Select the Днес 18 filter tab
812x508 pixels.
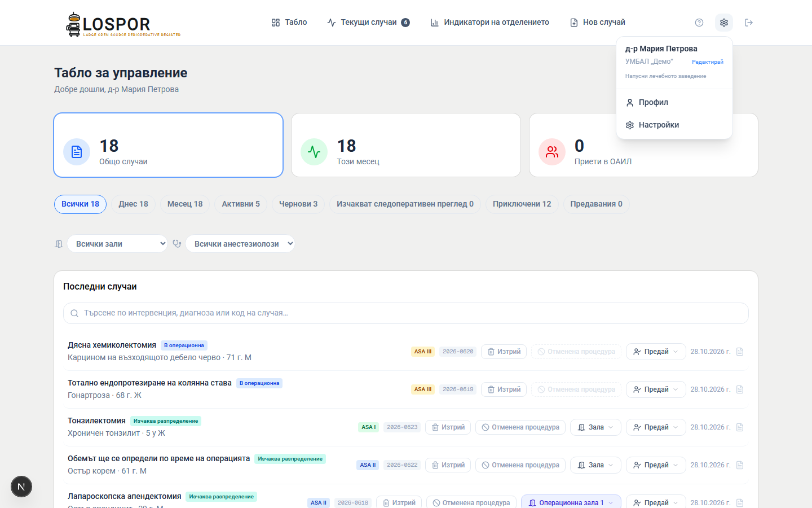tap(134, 204)
